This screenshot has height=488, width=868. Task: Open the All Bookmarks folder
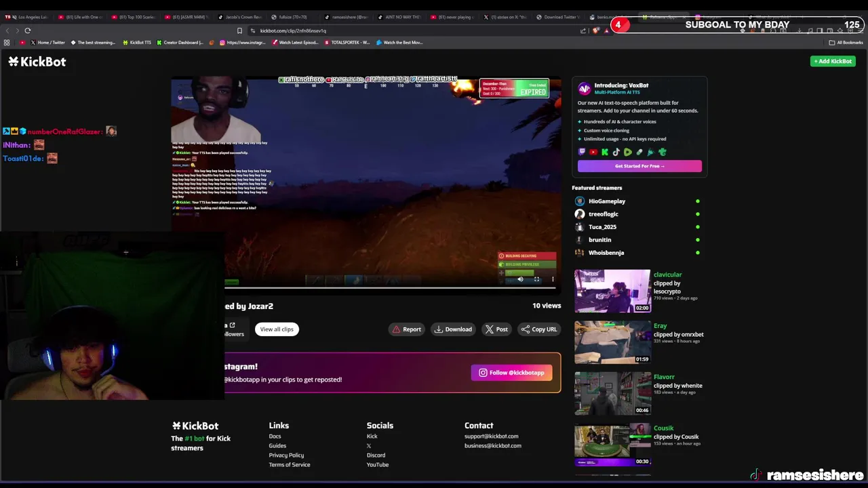(846, 43)
